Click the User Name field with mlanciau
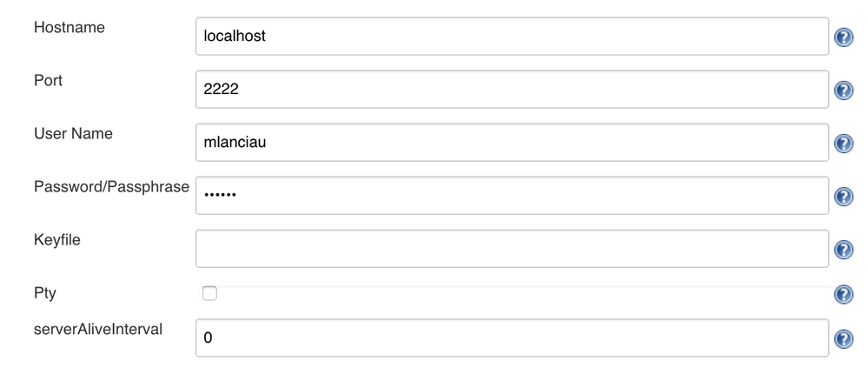Image resolution: width=868 pixels, height=368 pixels. pos(512,143)
